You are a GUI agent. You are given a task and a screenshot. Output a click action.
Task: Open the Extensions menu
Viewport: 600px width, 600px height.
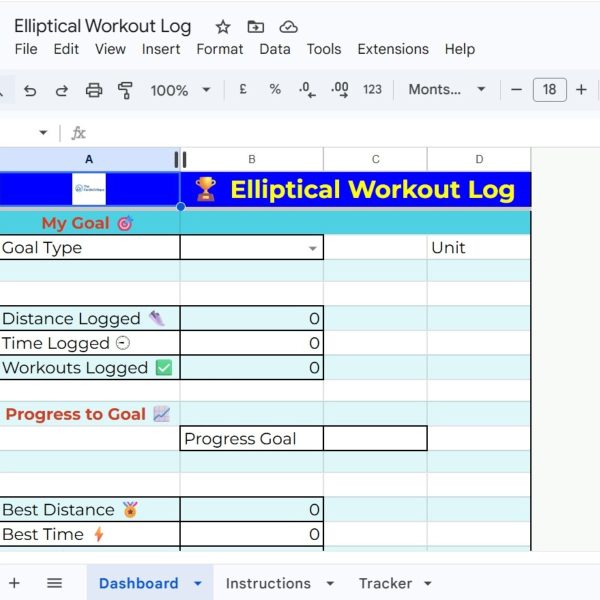(393, 49)
